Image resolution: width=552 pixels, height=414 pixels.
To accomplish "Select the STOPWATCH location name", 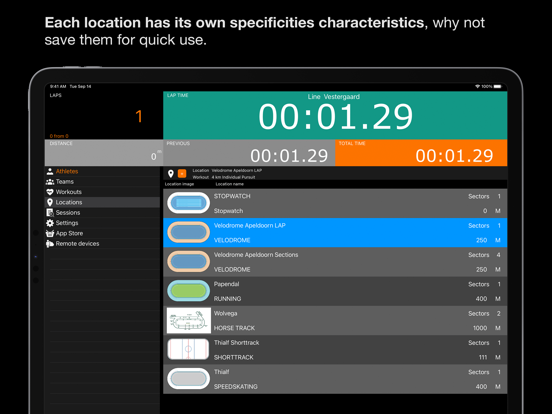I will (x=232, y=196).
